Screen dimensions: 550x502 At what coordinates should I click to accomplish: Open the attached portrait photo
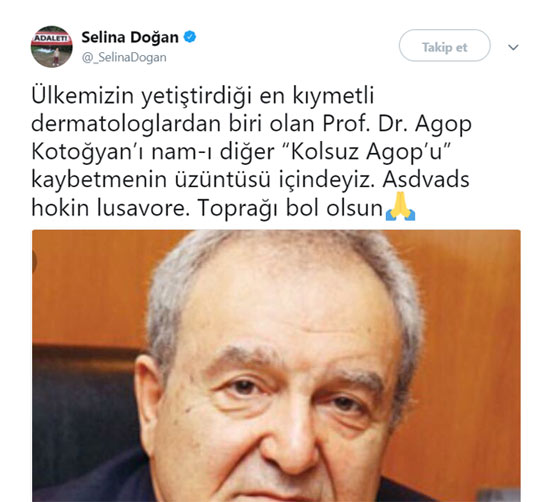coord(276,366)
